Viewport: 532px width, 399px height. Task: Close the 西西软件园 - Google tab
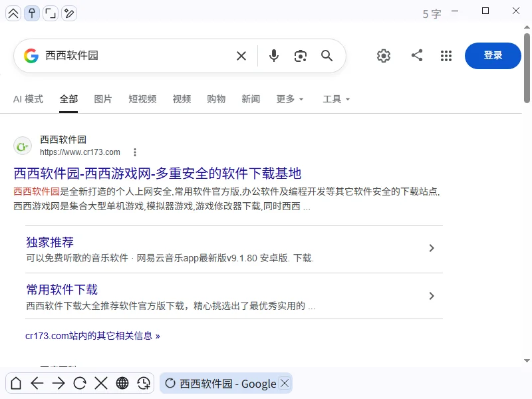click(285, 384)
